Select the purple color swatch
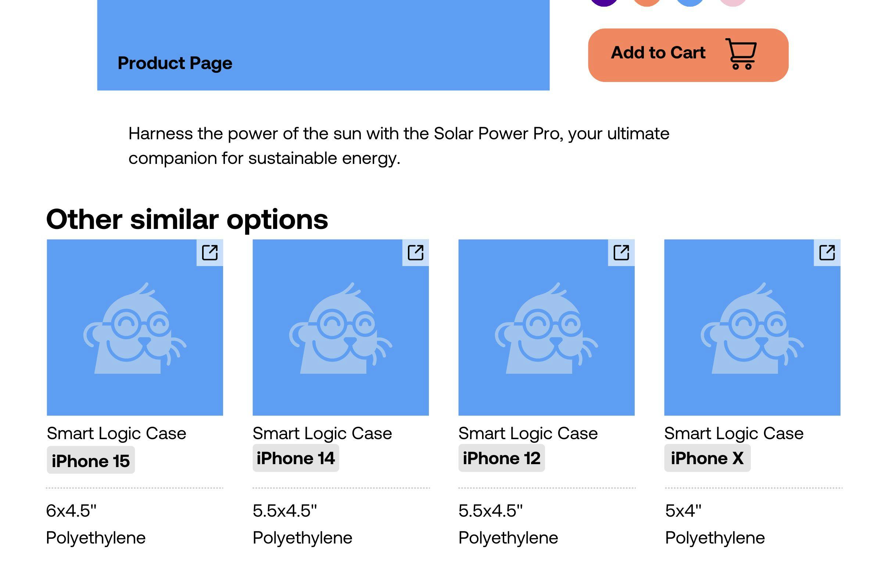The width and height of the screenshot is (882, 588). (604, 2)
